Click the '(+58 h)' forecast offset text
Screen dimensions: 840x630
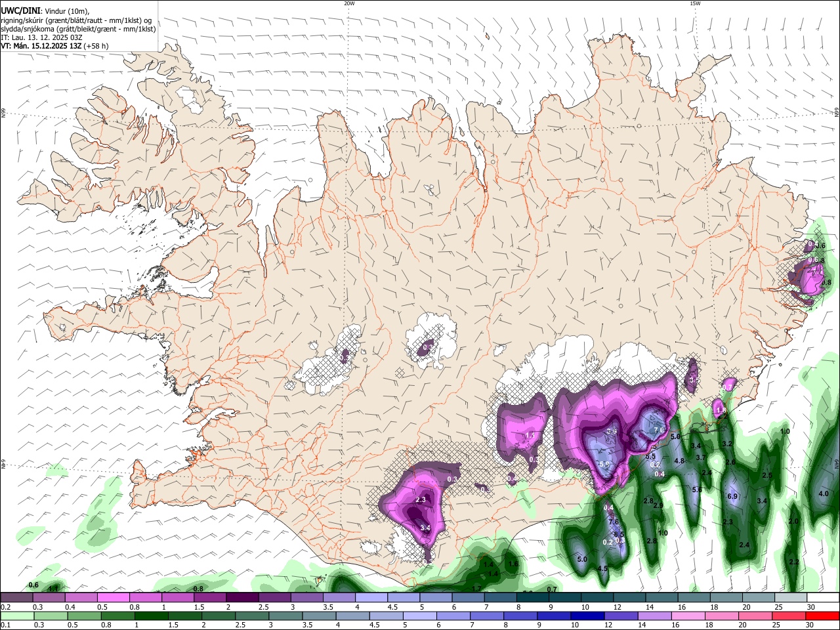96,46
